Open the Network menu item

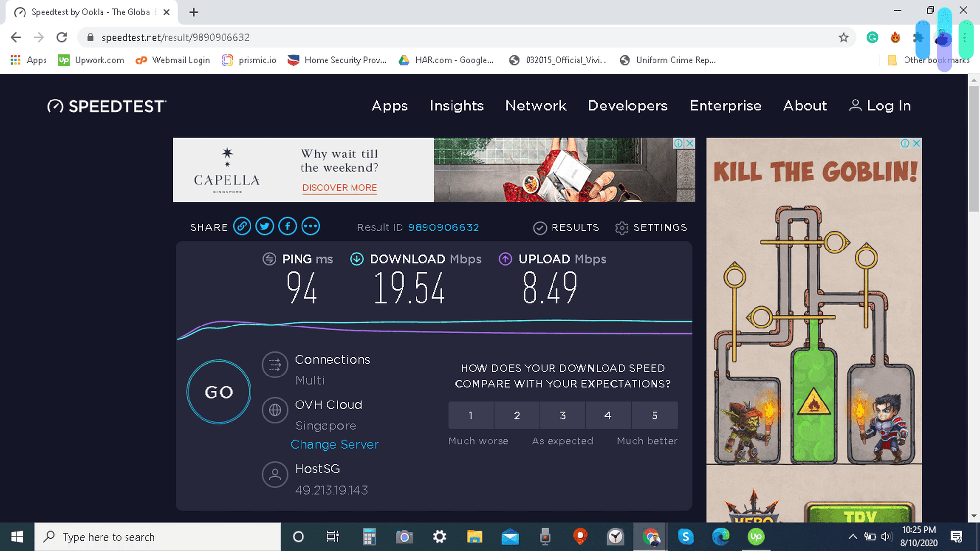[x=535, y=105]
